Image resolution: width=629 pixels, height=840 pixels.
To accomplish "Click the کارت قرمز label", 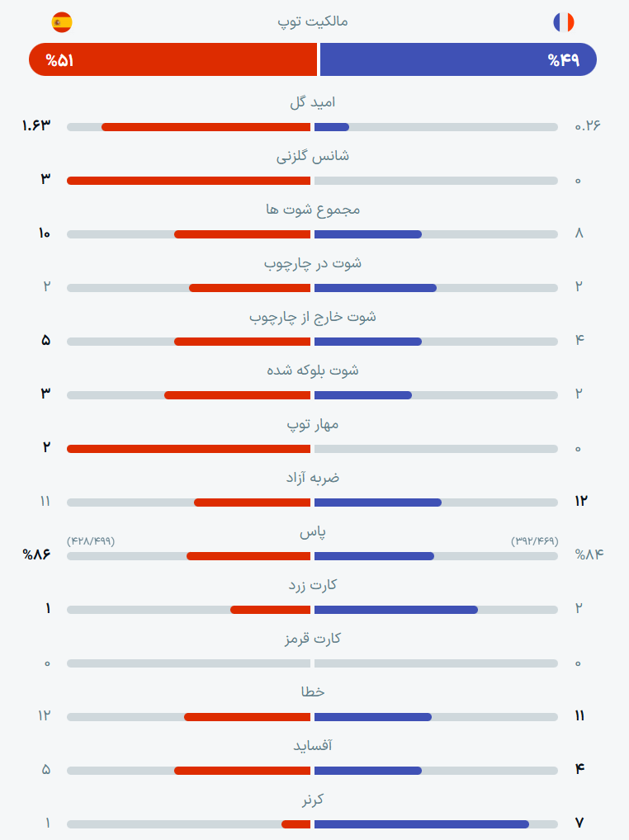I will [313, 638].
